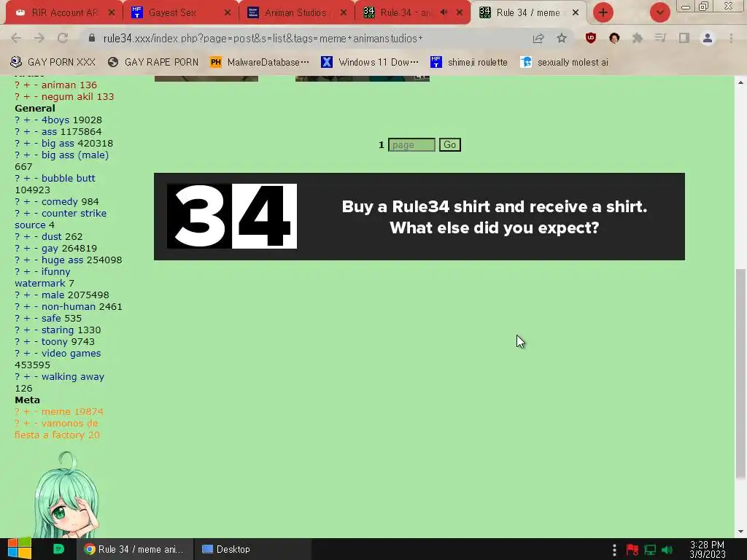Open the shimeji roulette bookmark

coord(469,62)
